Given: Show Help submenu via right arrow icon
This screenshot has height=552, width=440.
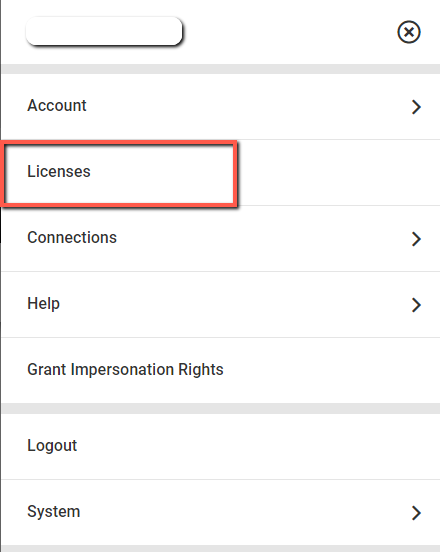Looking at the screenshot, I should (416, 305).
